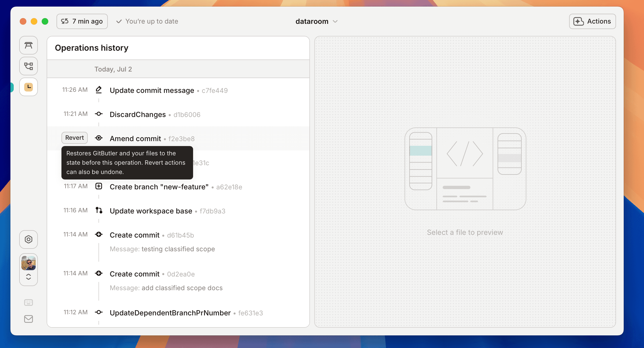This screenshot has height=348, width=644.
Task: Click the user avatar picture
Action: (x=29, y=263)
